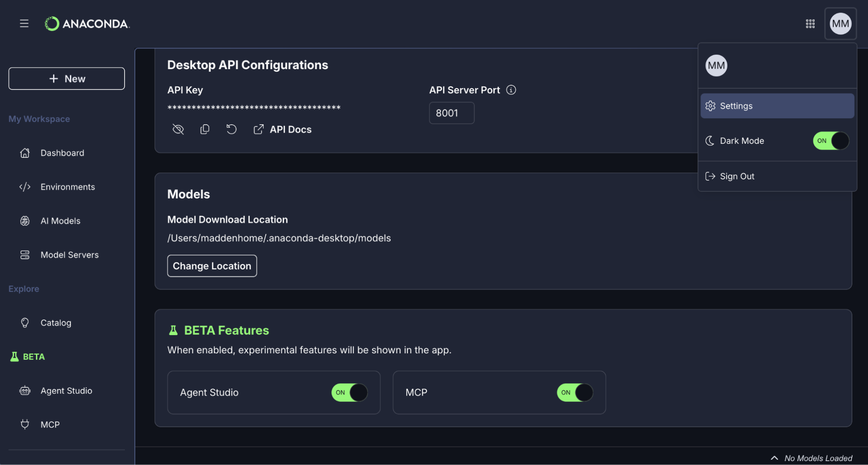
Task: Click the API Server Port field
Action: (452, 113)
